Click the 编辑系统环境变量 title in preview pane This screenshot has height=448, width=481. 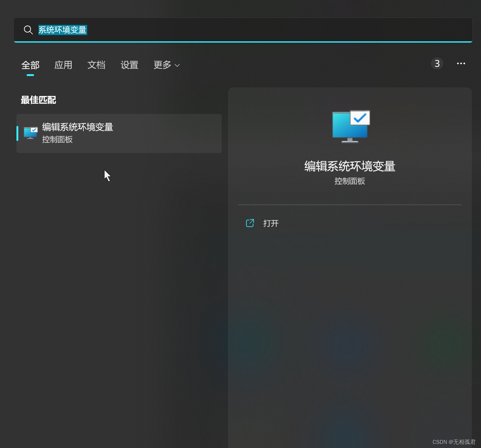tap(350, 166)
